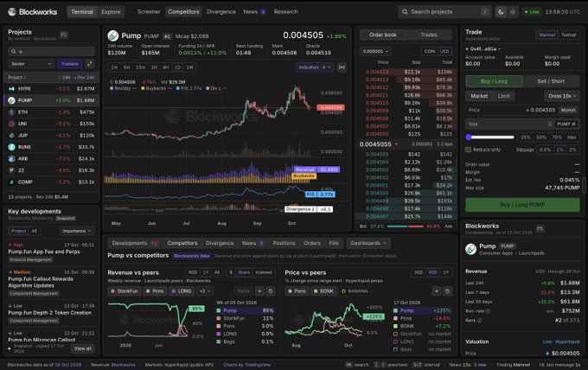
Task: Open the Dashboards dropdown
Action: (x=368, y=243)
